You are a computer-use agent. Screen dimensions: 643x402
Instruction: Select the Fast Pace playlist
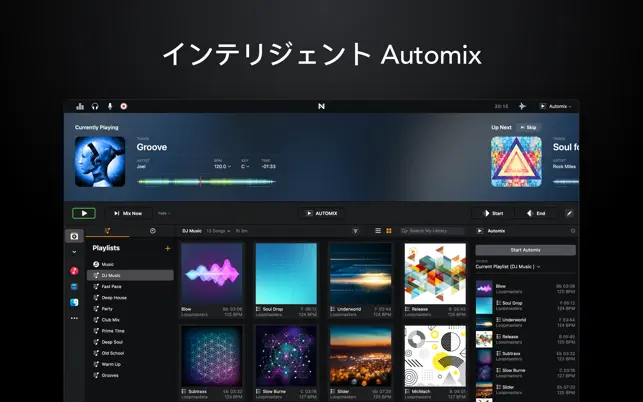point(130,286)
